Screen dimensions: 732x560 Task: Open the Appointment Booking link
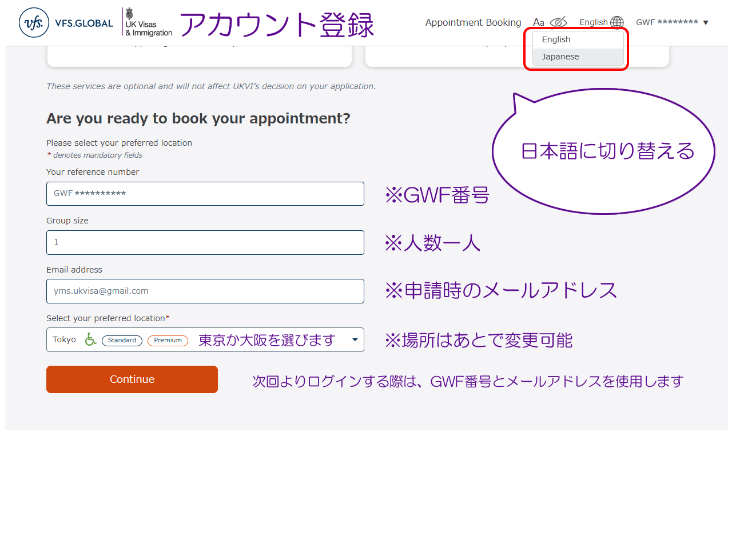tap(473, 22)
